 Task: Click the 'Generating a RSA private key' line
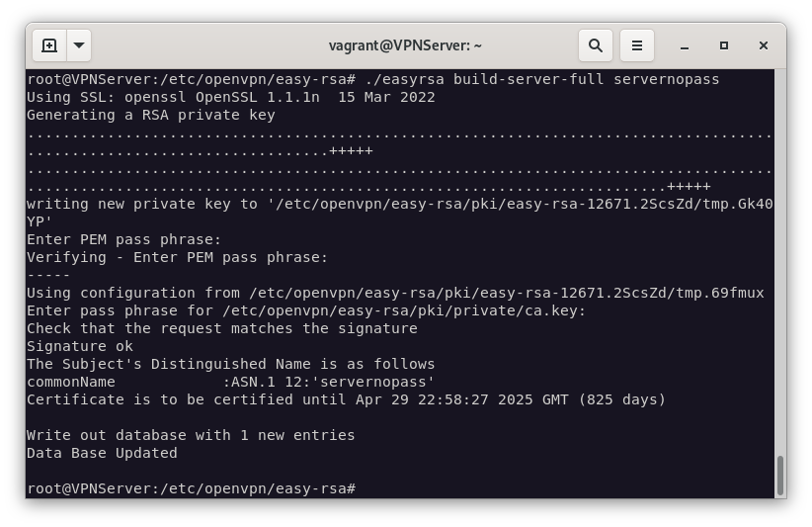click(x=150, y=115)
